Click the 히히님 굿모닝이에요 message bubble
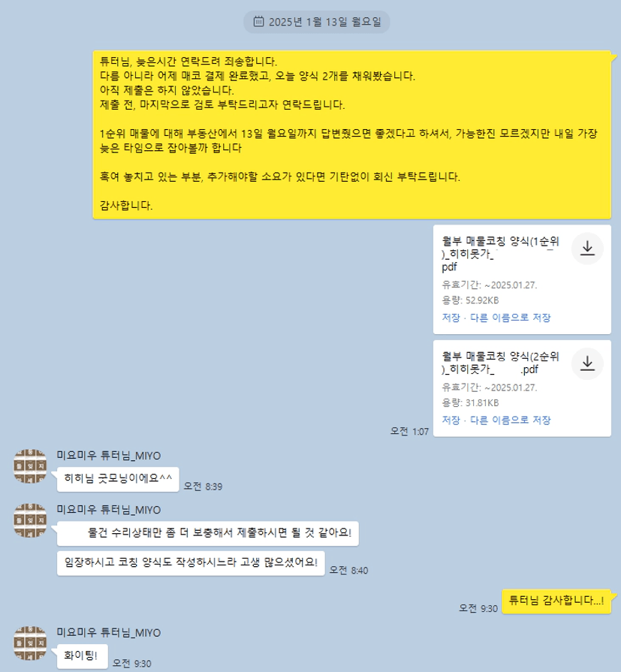 (118, 479)
